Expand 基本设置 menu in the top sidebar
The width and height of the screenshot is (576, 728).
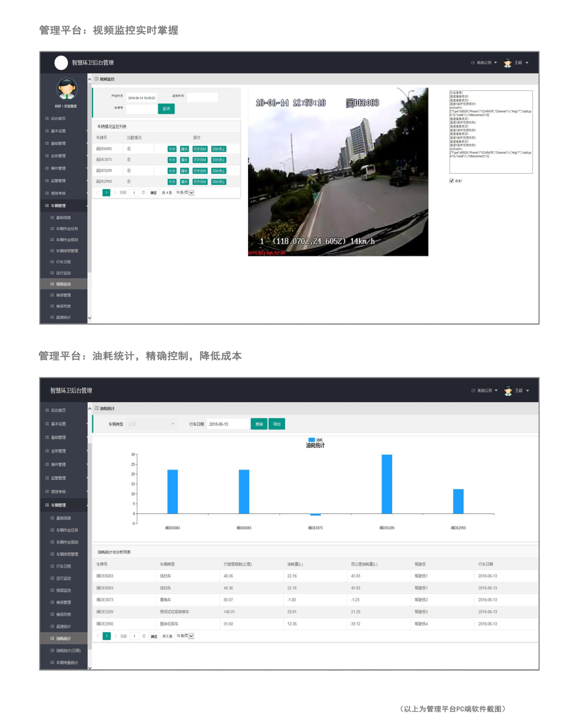pyautogui.click(x=59, y=131)
